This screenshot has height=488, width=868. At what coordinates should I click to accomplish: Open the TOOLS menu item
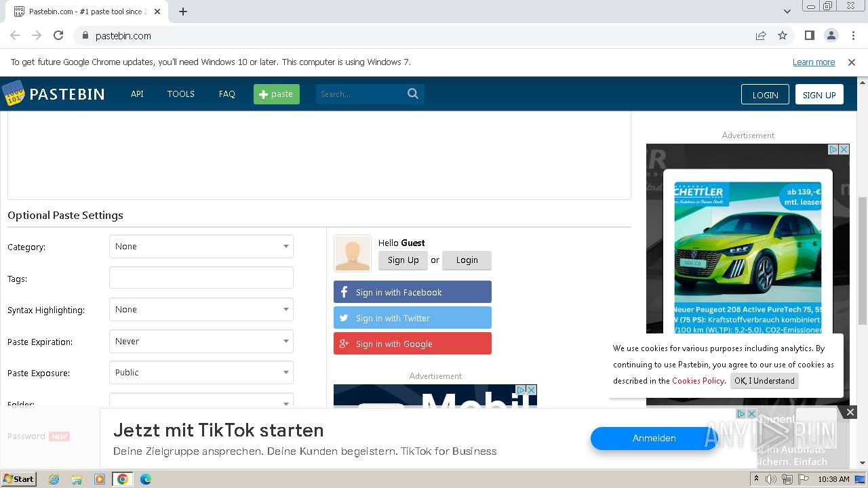(181, 94)
